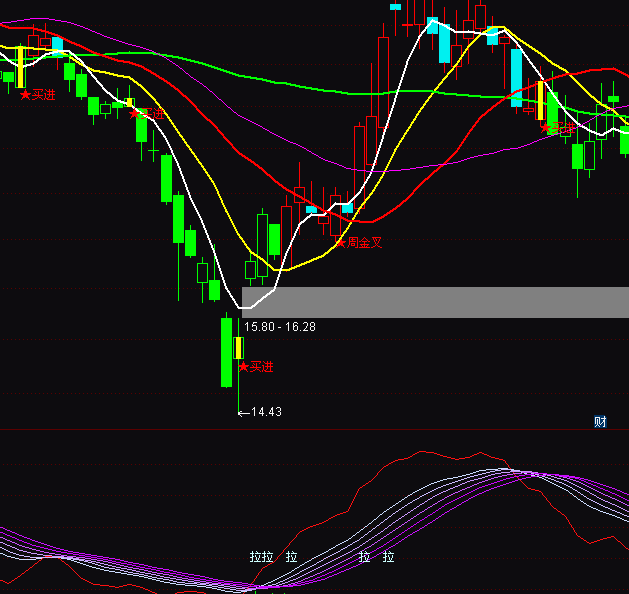Select the 周金叉 star signal marker

(x=358, y=242)
